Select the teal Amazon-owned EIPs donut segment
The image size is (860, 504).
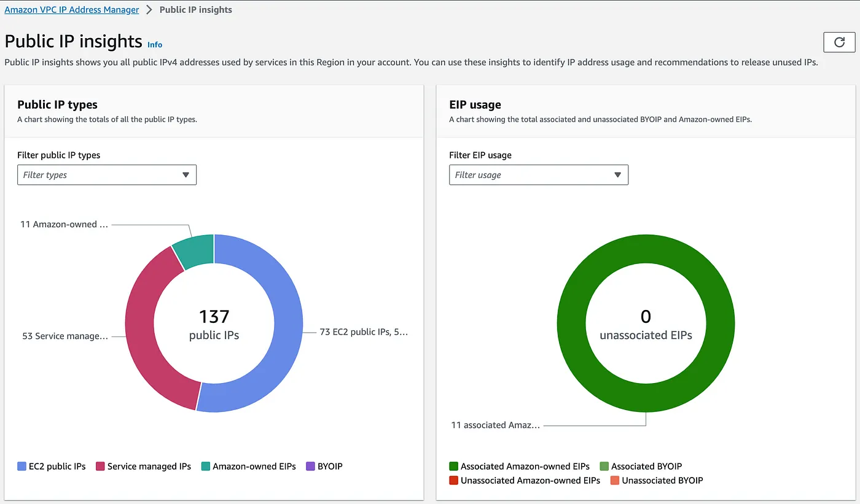coord(195,250)
